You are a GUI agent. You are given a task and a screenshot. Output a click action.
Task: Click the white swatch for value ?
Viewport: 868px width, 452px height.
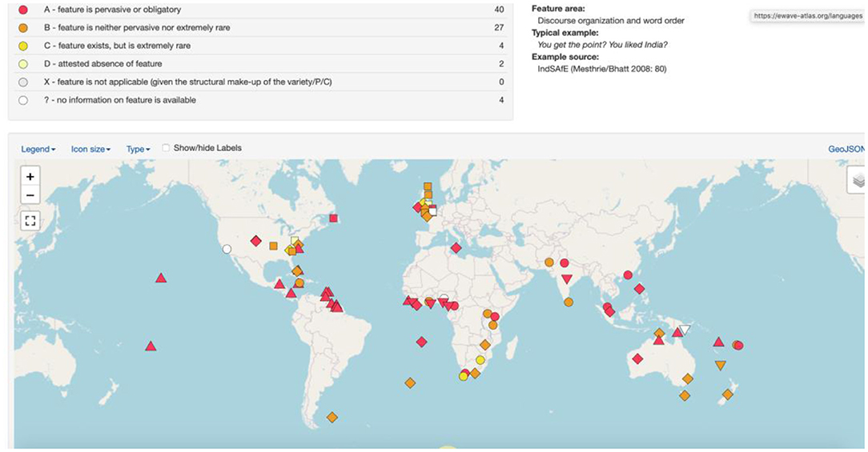point(23,101)
